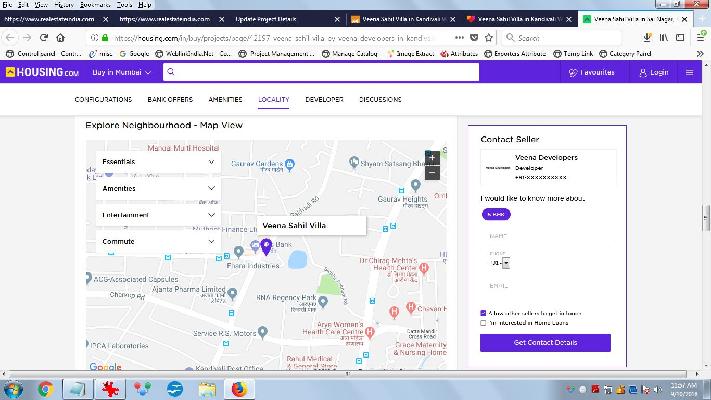Viewport: 711px width, 400px height.
Task: Click Arya Women's Health Care marker
Action: click(370, 332)
